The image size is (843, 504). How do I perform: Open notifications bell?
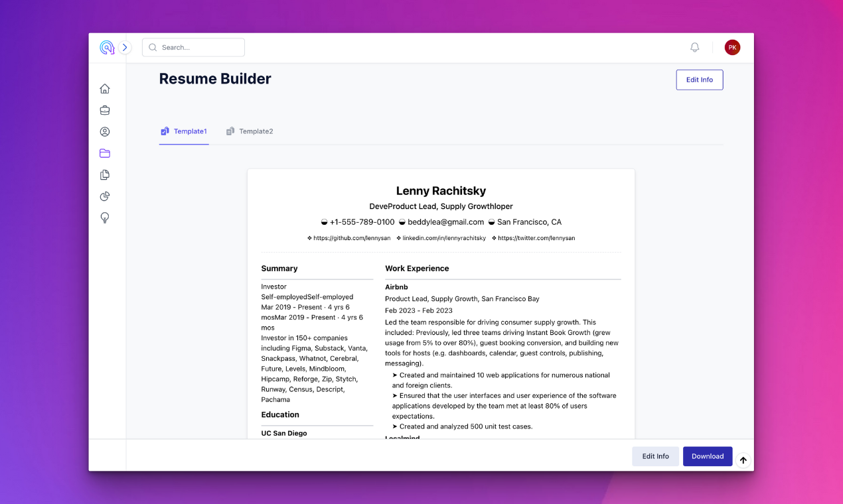click(695, 48)
